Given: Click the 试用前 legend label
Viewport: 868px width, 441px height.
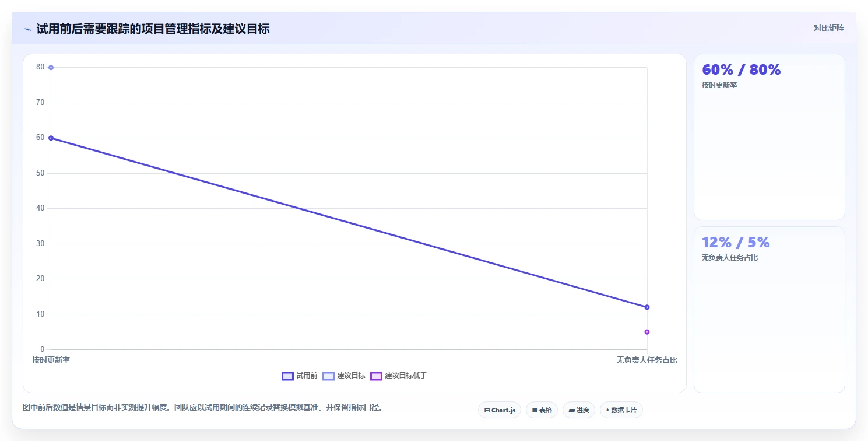Looking at the screenshot, I should [307, 376].
